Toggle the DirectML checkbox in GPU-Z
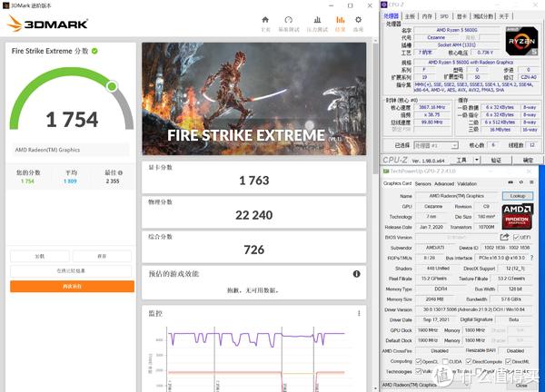The image size is (545, 392). (x=508, y=362)
